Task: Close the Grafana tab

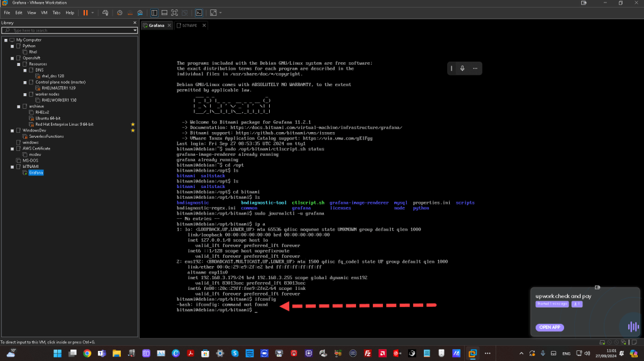Action: (x=169, y=25)
